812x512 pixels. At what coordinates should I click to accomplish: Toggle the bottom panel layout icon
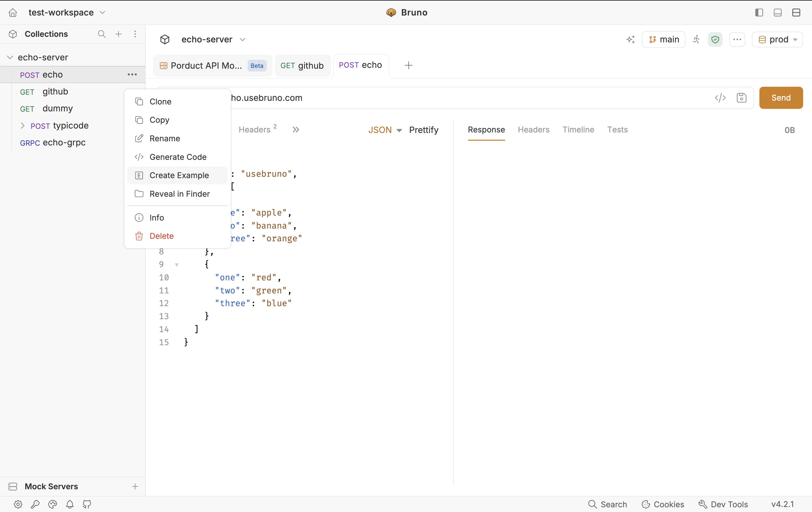778,12
